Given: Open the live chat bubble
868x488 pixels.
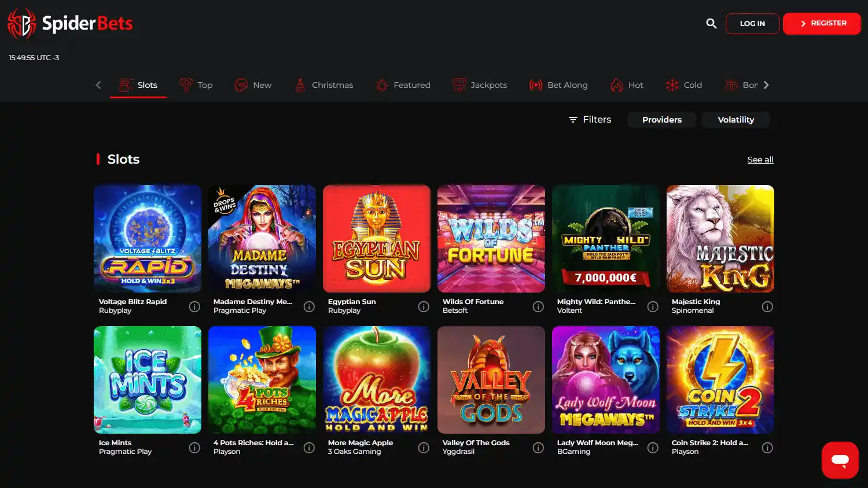Looking at the screenshot, I should [x=840, y=460].
